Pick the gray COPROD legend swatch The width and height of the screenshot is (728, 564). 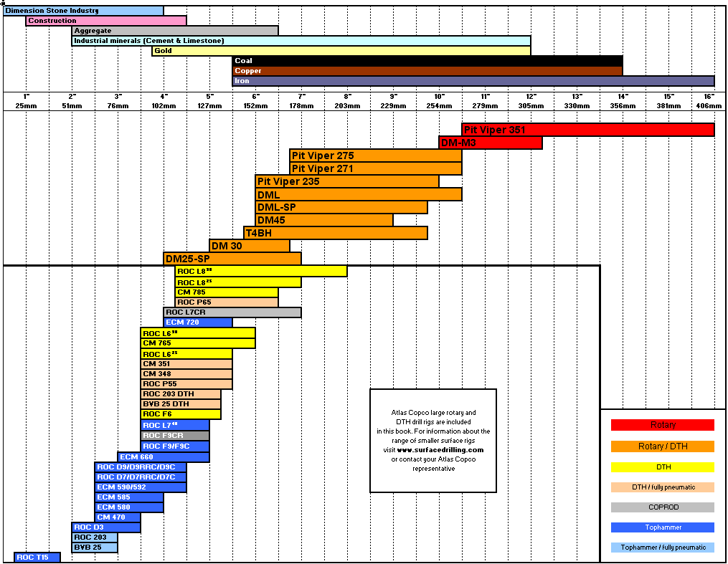click(663, 507)
